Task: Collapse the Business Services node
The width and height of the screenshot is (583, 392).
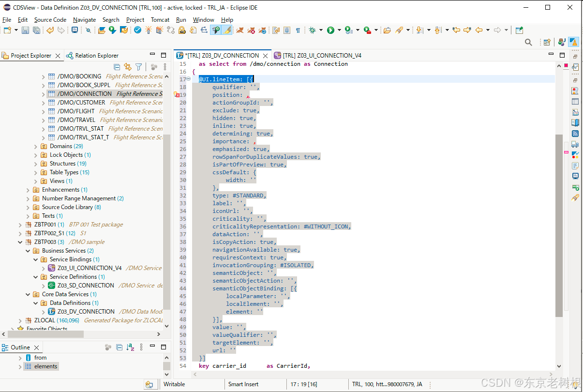Action: pos(28,251)
